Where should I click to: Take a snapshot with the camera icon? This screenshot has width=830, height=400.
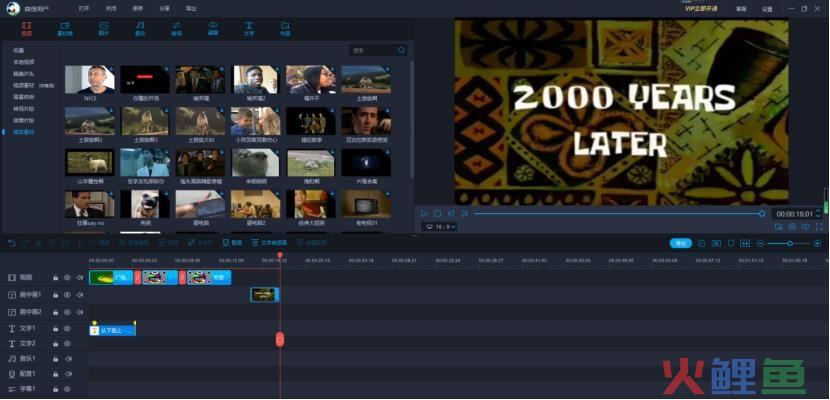coord(792,226)
